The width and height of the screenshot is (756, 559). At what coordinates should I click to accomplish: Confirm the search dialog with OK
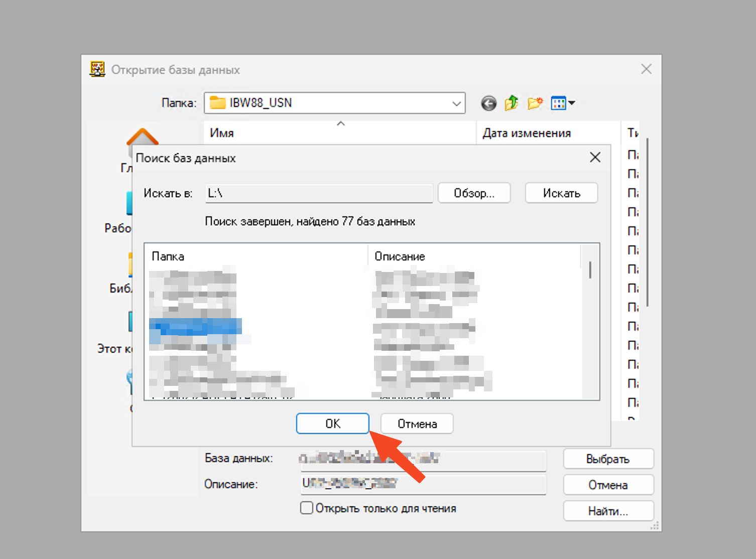coord(332,424)
